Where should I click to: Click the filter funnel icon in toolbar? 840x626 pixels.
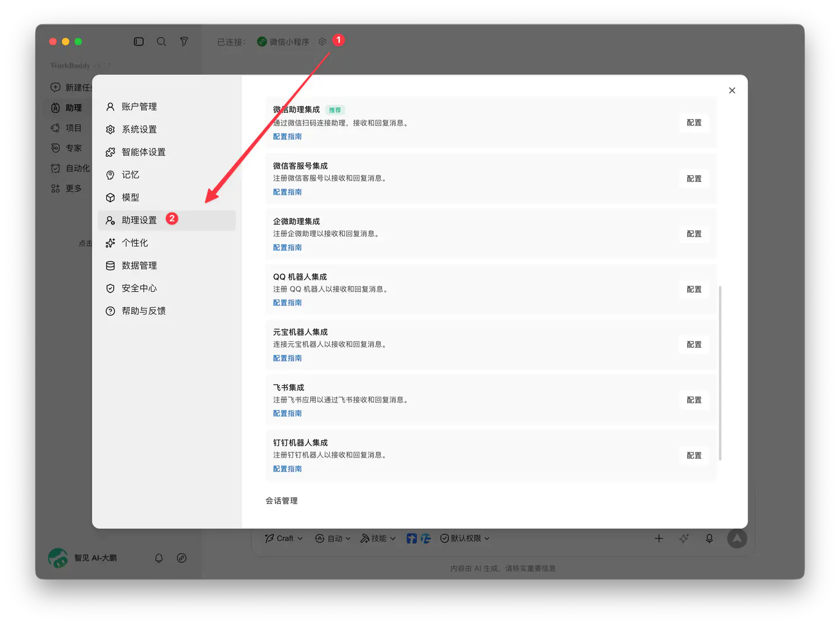tap(184, 41)
